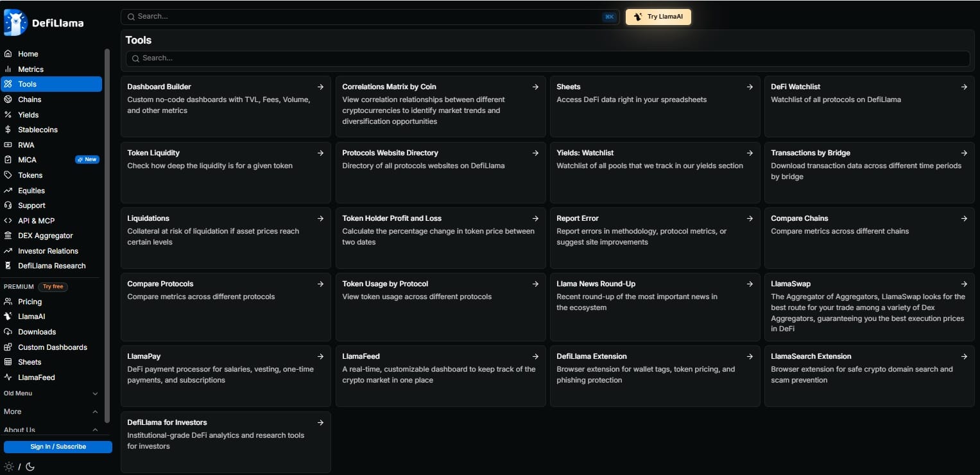
Task: Click the DefiLlama logo icon
Action: click(x=15, y=22)
